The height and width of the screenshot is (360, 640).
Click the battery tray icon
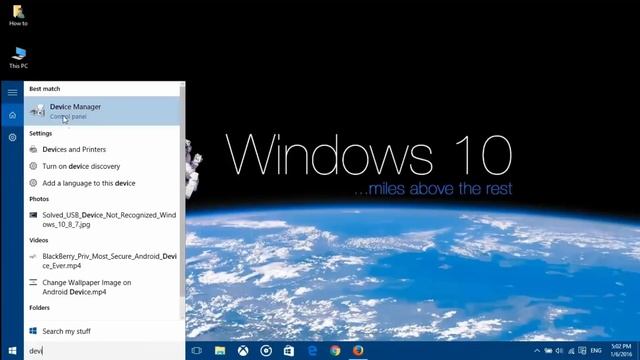click(548, 351)
